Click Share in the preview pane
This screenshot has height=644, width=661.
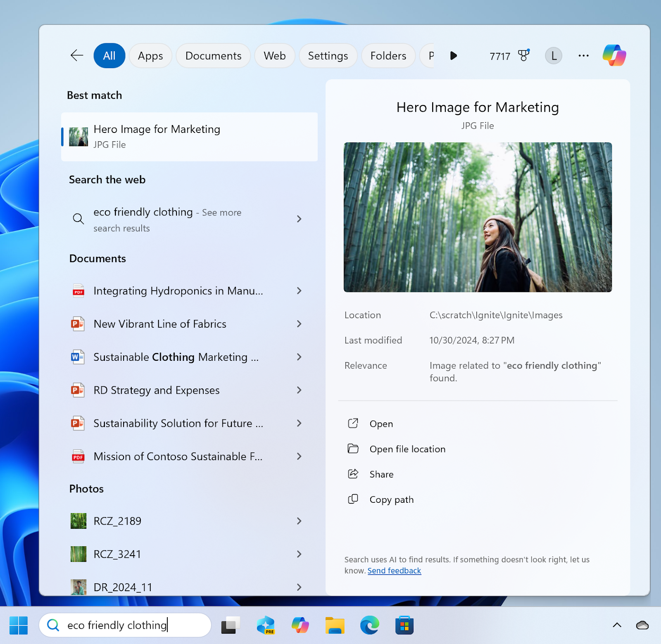point(381,474)
